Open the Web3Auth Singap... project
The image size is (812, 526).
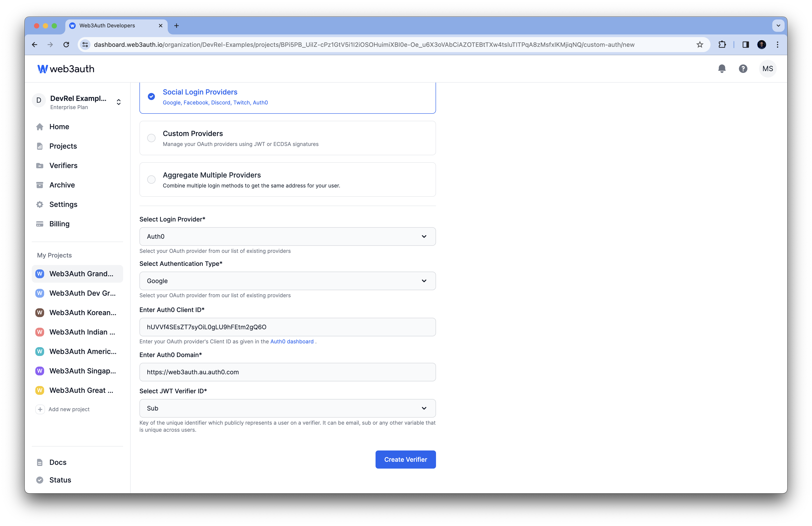[77, 371]
